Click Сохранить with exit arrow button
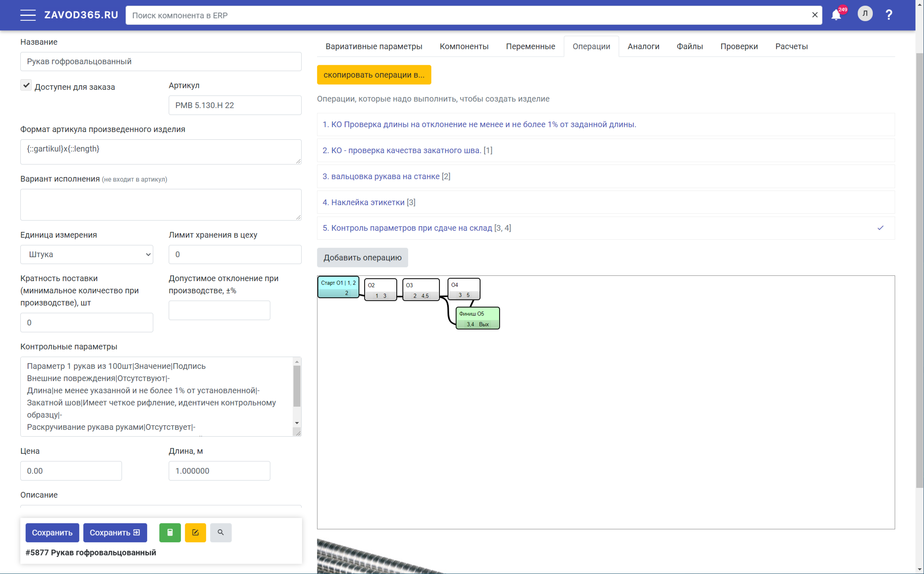Image resolution: width=924 pixels, height=574 pixels. (x=115, y=532)
